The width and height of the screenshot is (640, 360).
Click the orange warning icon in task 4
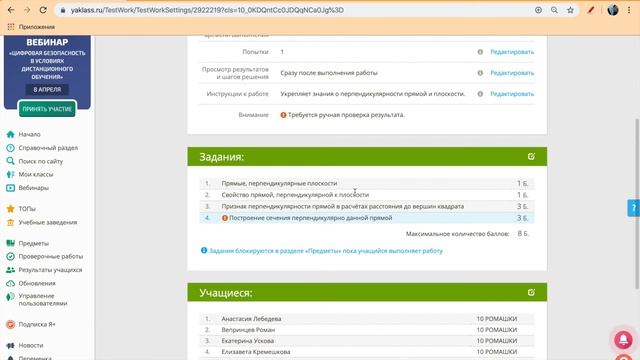(x=224, y=218)
